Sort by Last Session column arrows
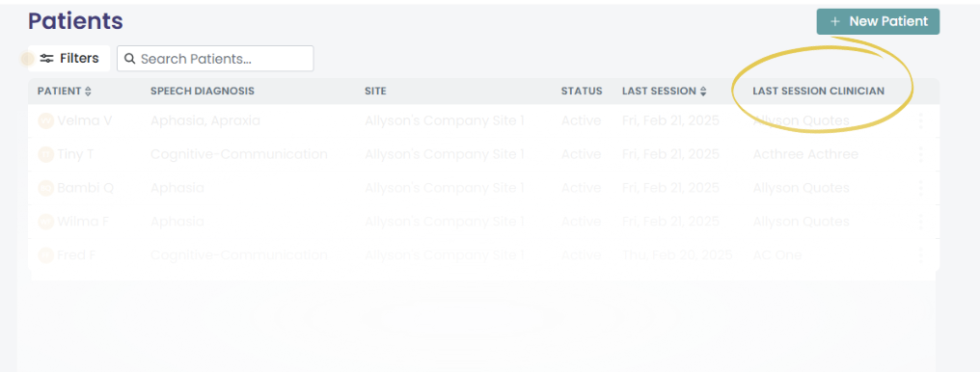 tap(702, 92)
